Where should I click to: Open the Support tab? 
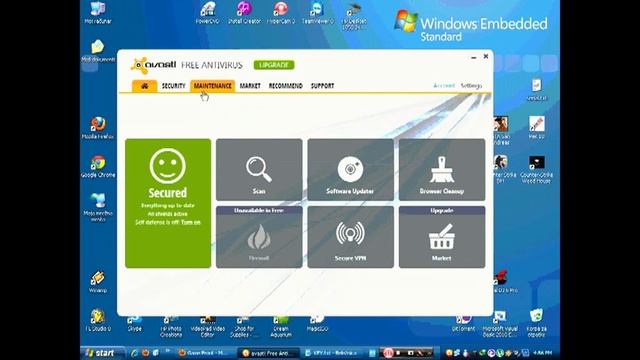coord(322,86)
